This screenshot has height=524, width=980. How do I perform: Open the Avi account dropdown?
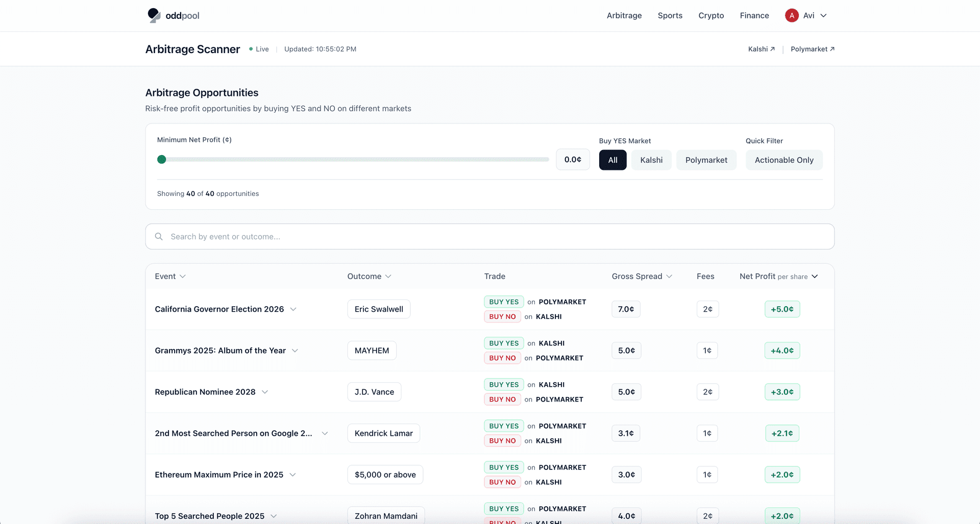(823, 15)
